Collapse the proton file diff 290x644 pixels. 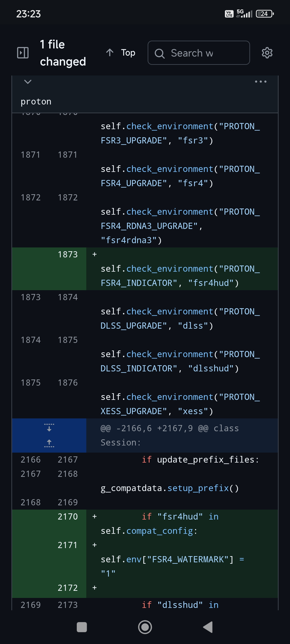pyautogui.click(x=28, y=82)
